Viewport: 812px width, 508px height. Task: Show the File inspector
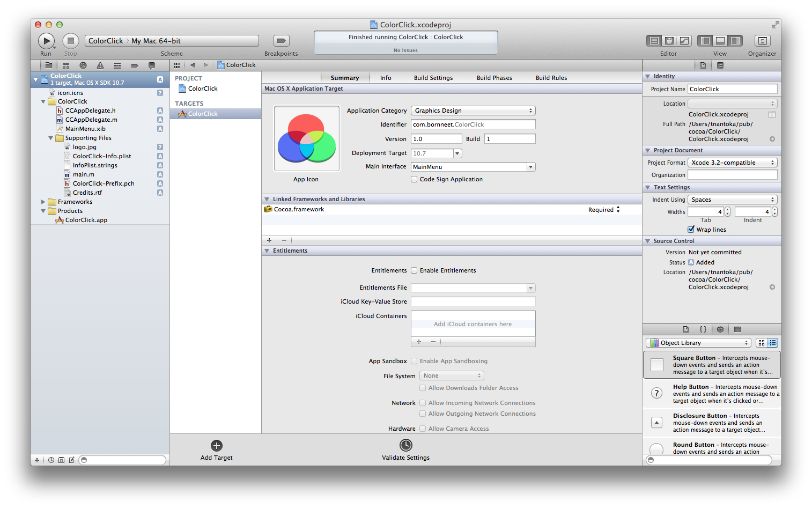click(x=703, y=65)
